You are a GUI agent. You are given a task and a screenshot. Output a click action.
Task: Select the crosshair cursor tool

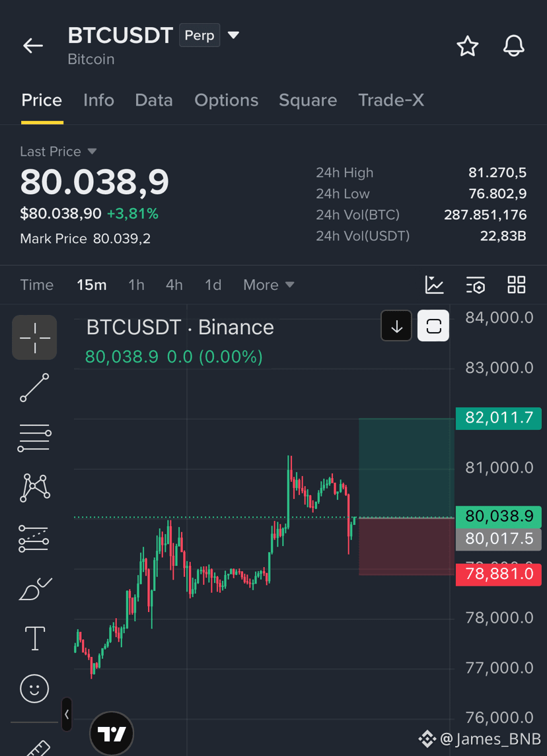tap(35, 337)
